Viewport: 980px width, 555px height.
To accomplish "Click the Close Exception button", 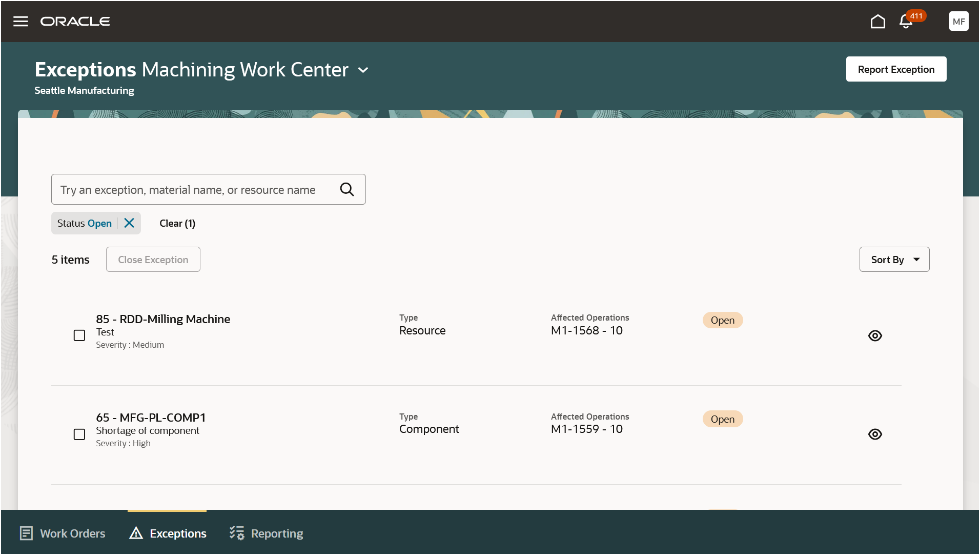I will tap(153, 260).
